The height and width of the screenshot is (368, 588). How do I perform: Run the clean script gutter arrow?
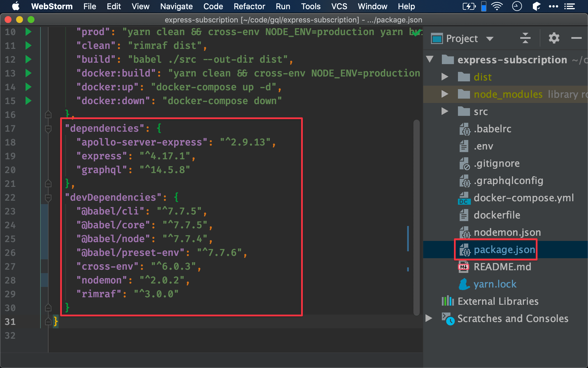(x=28, y=45)
